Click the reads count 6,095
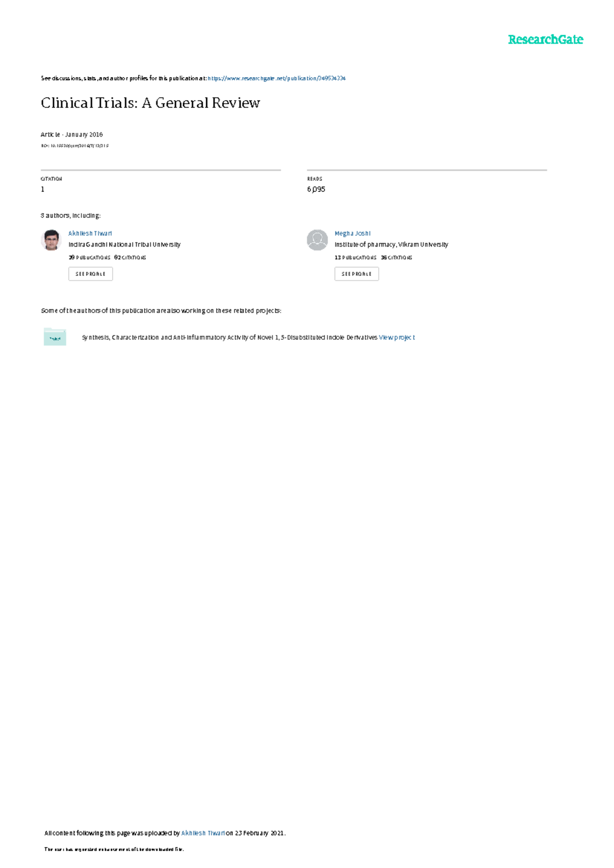This screenshot has width=614, height=868. coord(316,189)
